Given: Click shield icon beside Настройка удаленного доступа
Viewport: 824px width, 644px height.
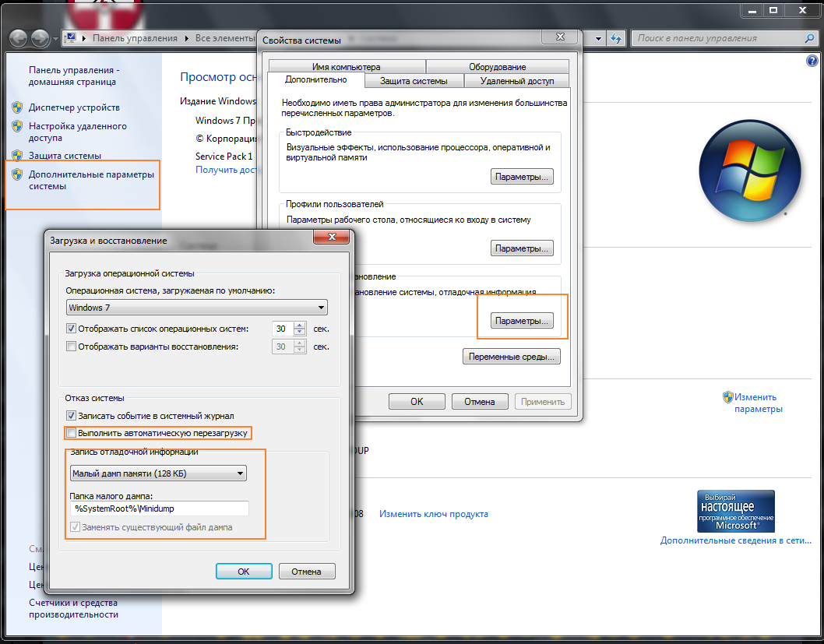Looking at the screenshot, I should pos(17,126).
